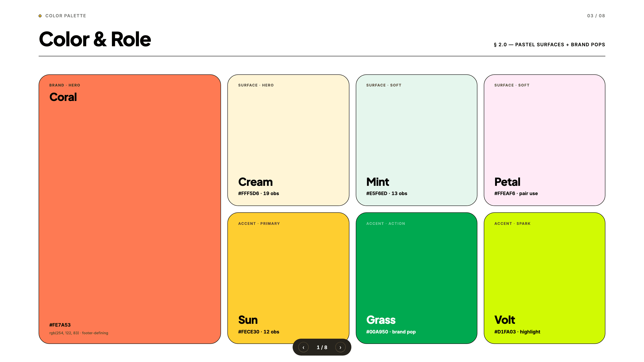The image size is (644, 362).
Task: Click the rgb(254, 122, 83) footer-defining note
Action: click(79, 333)
